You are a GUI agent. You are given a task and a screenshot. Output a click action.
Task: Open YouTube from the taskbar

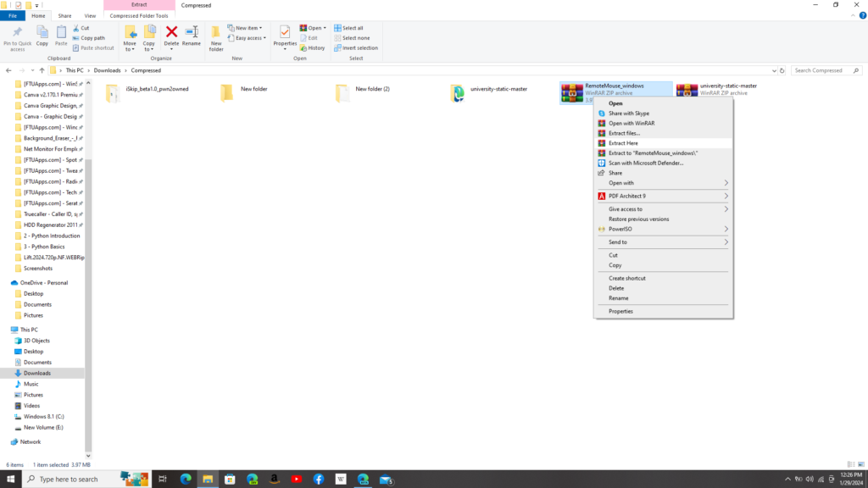point(297,480)
